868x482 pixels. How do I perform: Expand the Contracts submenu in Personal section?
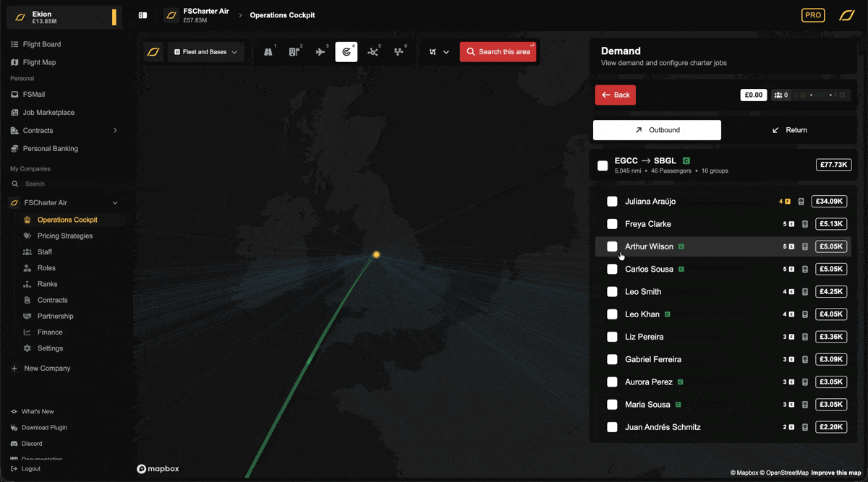(115, 131)
